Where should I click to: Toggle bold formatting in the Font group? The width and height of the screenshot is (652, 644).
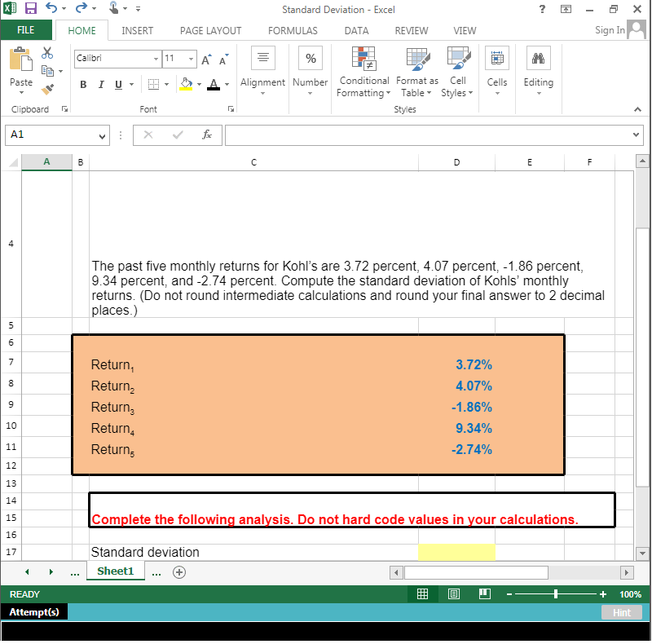click(83, 84)
